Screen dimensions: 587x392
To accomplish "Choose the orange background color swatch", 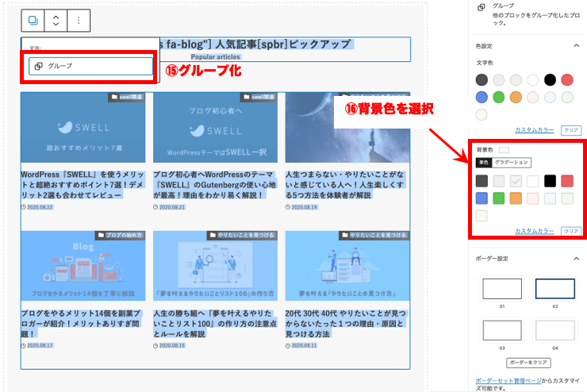I will [516, 198].
